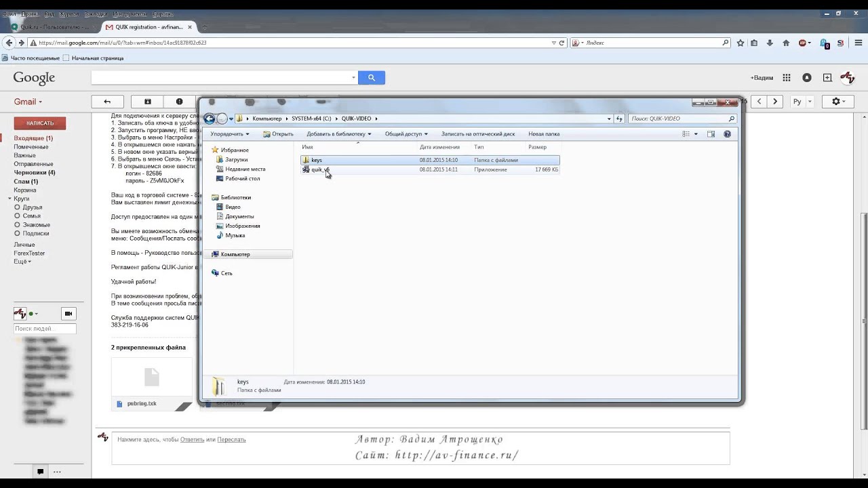Open the Упорядочить dropdown in Explorer
The height and width of the screenshot is (488, 868).
tap(230, 134)
